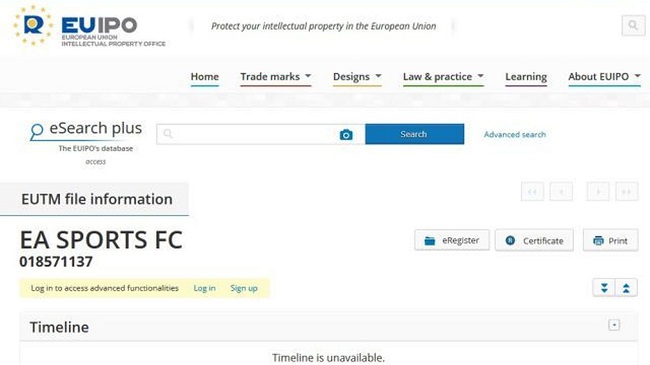Open the site search magnifier icon
Viewport: 650px width, 365px height.
[633, 25]
